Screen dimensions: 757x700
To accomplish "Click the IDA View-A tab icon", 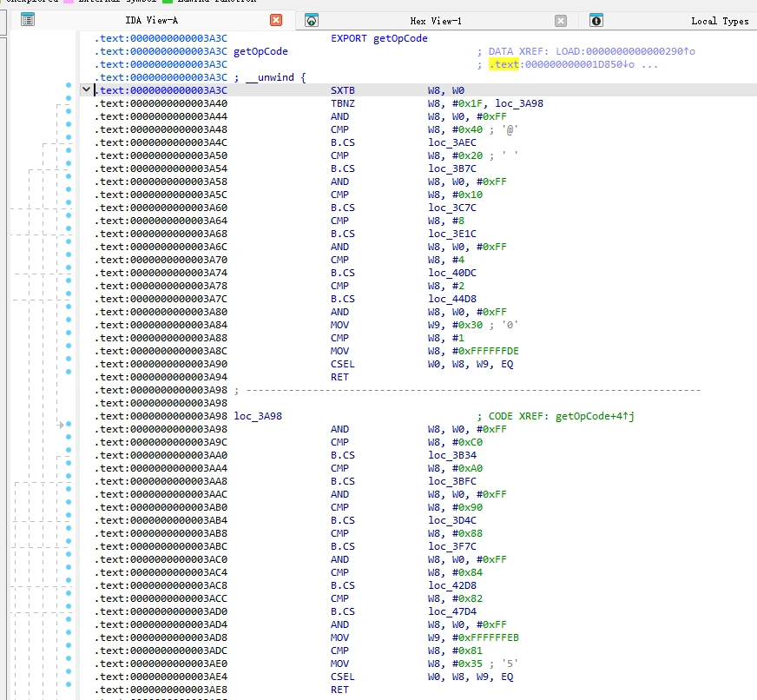I will click(x=28, y=20).
